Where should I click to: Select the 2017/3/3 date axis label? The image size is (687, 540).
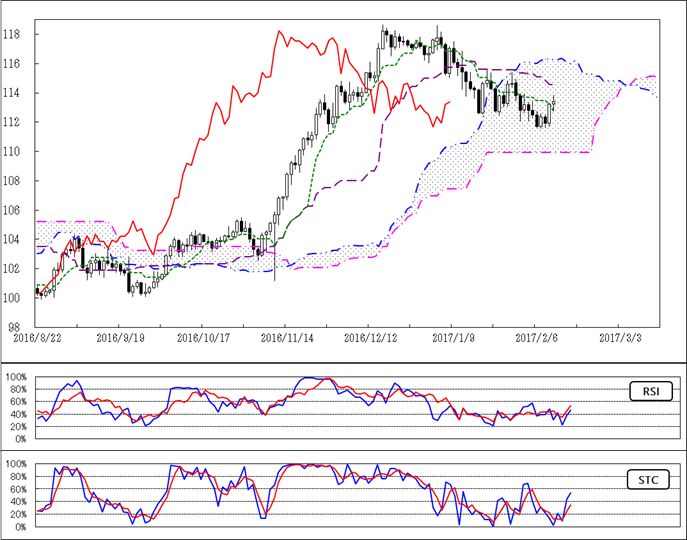tap(617, 339)
